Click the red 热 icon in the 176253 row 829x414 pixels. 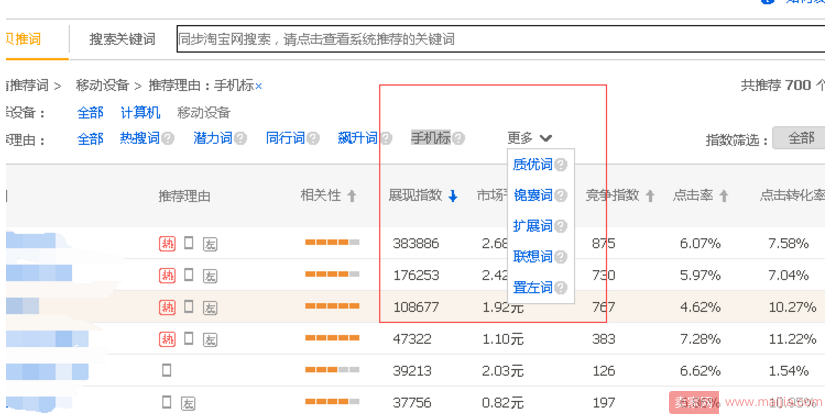tap(167, 275)
